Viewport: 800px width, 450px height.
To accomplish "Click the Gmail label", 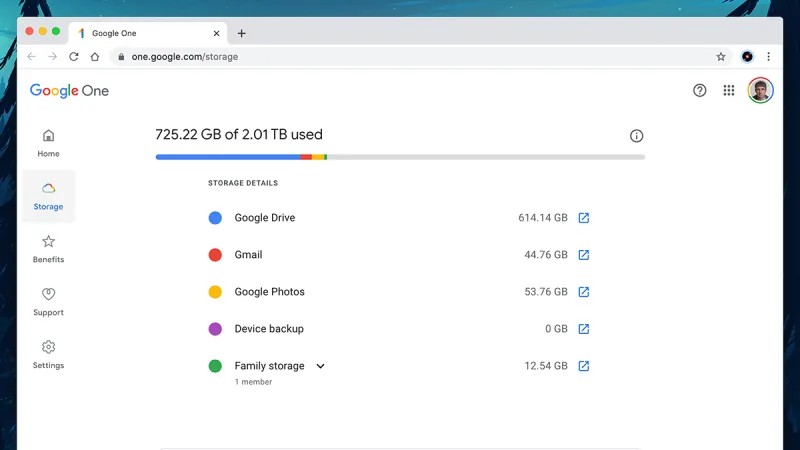I will click(x=248, y=255).
